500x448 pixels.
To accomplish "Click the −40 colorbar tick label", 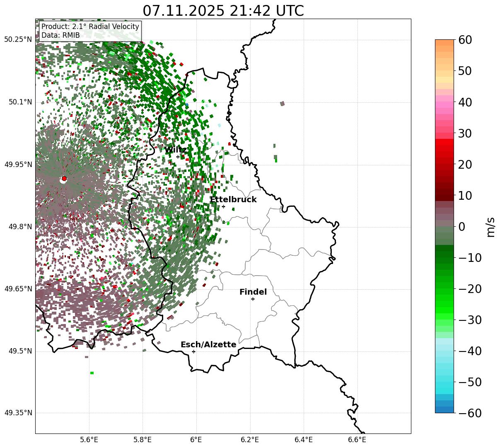I will point(470,351).
